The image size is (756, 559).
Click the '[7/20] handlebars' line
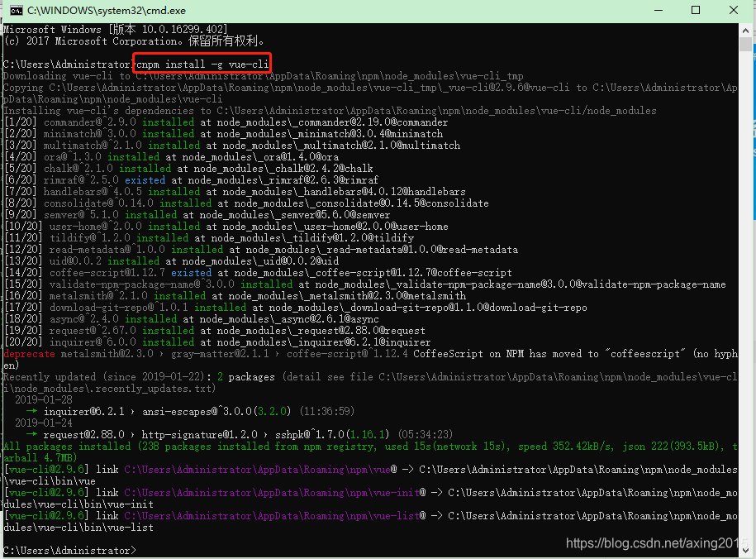point(235,192)
